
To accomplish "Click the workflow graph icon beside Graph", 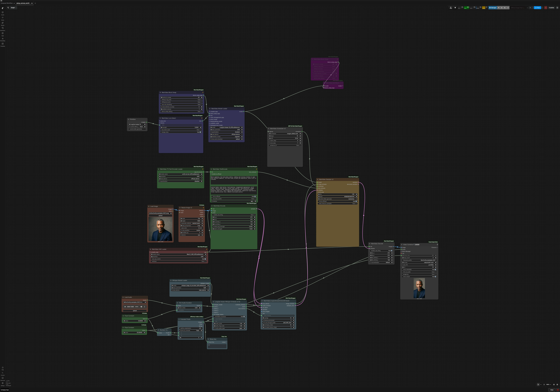I will pyautogui.click(x=8, y=8).
